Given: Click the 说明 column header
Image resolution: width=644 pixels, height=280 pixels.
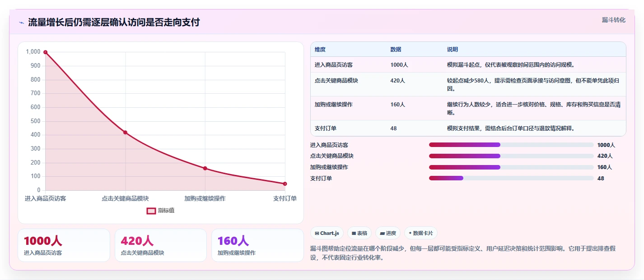Looking at the screenshot, I should point(453,49).
